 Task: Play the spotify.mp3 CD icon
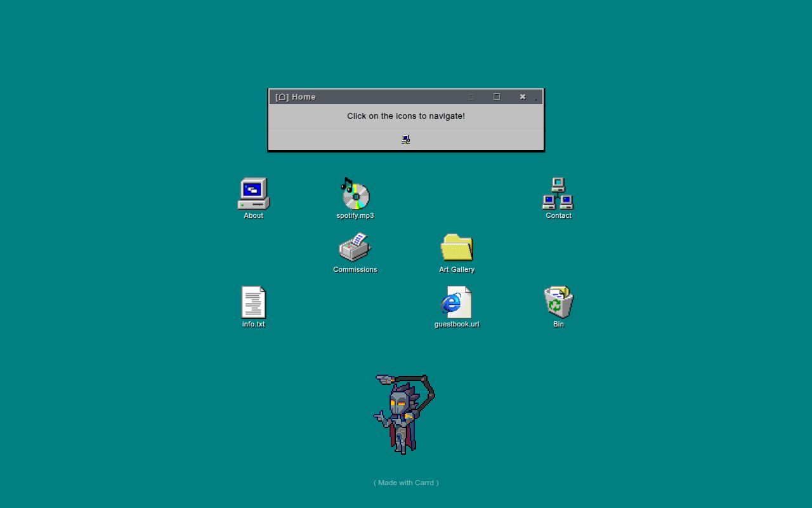(355, 194)
